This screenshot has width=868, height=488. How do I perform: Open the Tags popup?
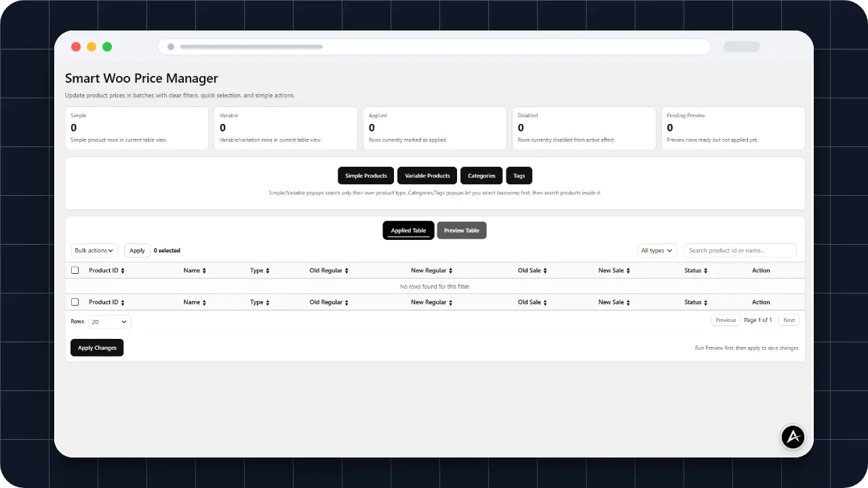click(519, 176)
